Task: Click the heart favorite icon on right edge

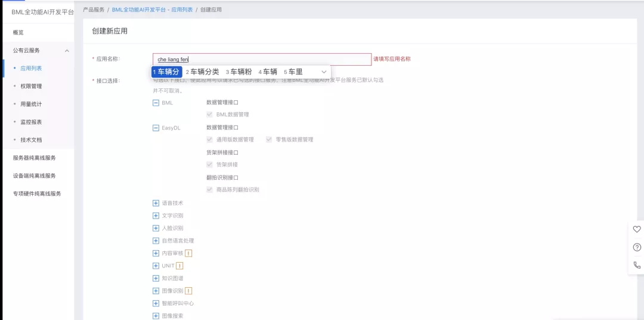Action: [637, 229]
